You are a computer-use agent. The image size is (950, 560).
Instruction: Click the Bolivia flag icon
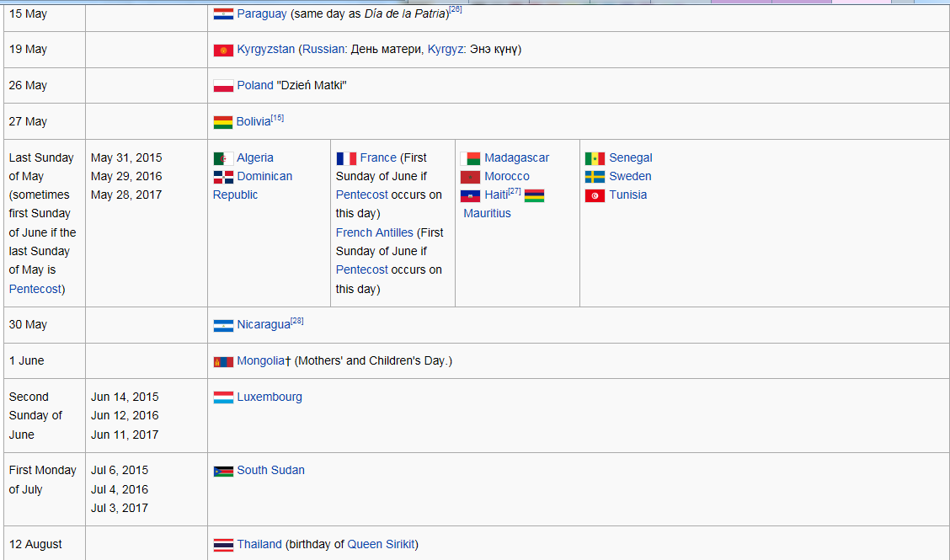[x=223, y=122]
